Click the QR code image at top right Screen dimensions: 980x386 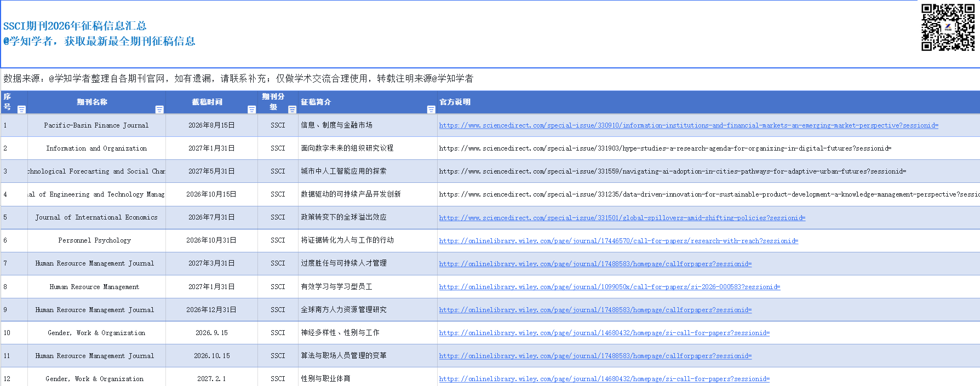click(x=948, y=27)
